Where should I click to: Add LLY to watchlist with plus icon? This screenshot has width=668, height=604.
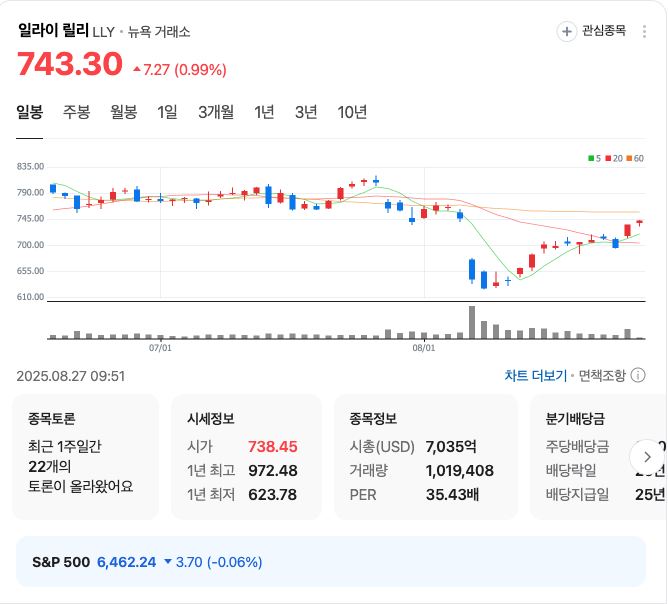click(567, 32)
